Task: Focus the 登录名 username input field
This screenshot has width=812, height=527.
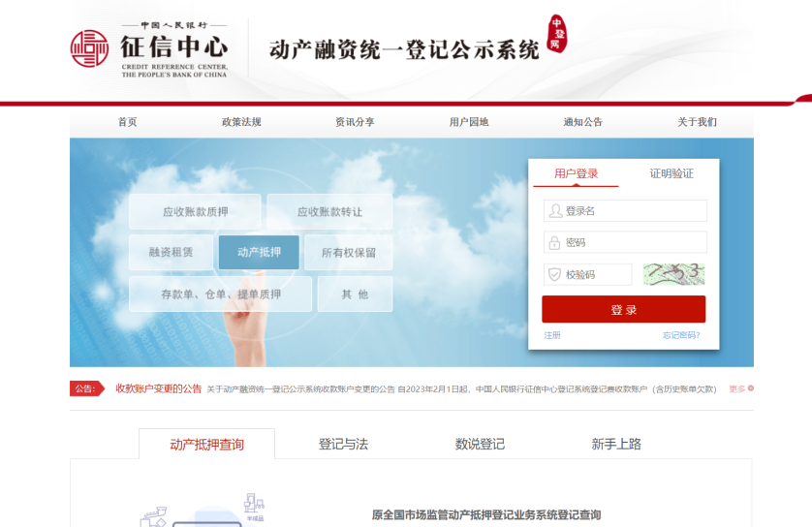Action: point(634,211)
